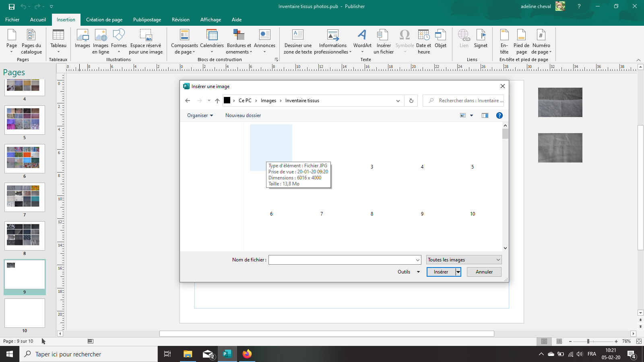This screenshot has height=362, width=644.
Task: Open Firefox from the taskbar
Action: click(247, 354)
